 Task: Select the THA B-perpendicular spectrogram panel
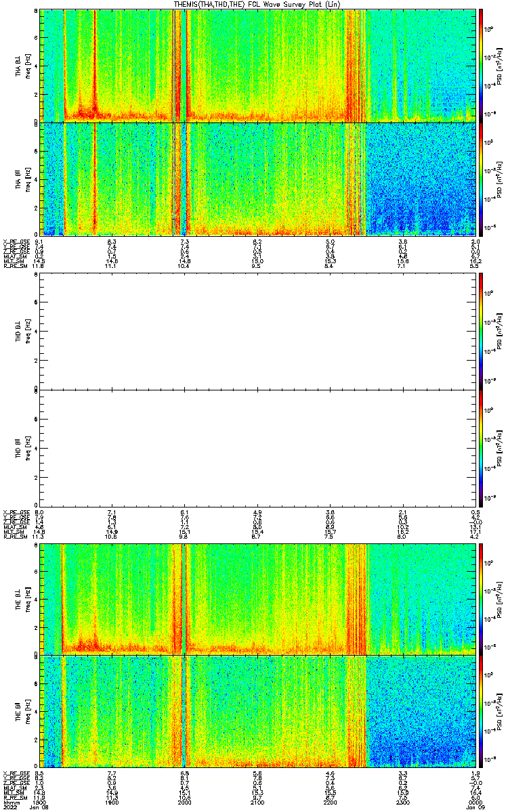(258, 66)
